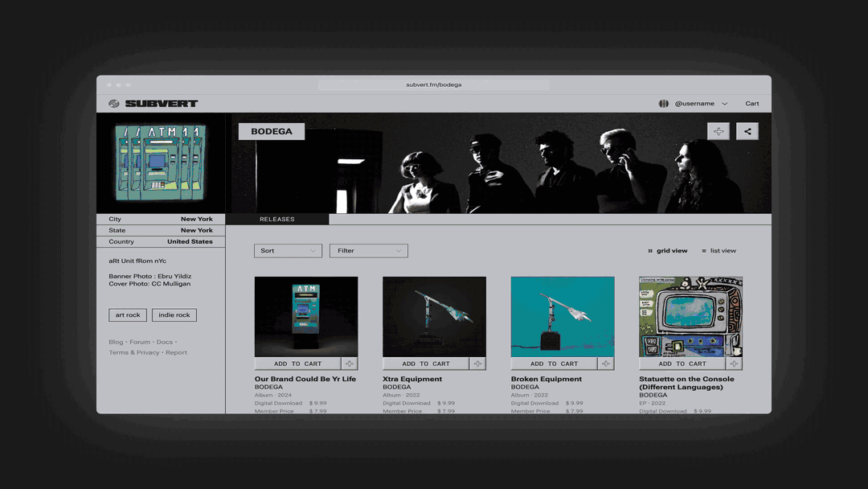
Task: Click Album · 2024 text
Action: 273,396
